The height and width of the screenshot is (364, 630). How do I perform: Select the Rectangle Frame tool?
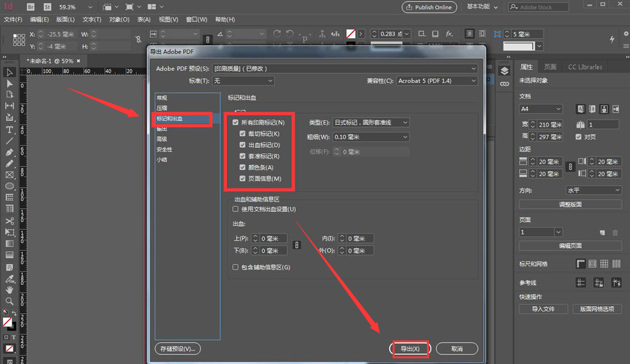(10, 175)
